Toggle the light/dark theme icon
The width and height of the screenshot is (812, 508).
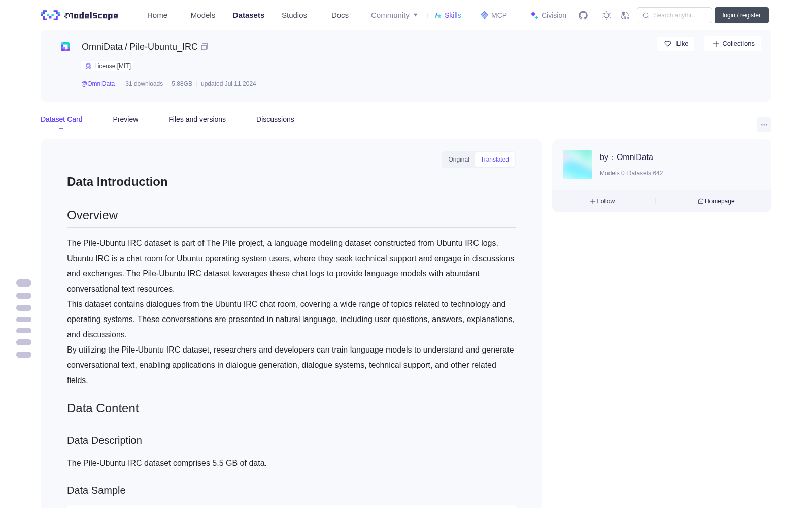(x=606, y=15)
